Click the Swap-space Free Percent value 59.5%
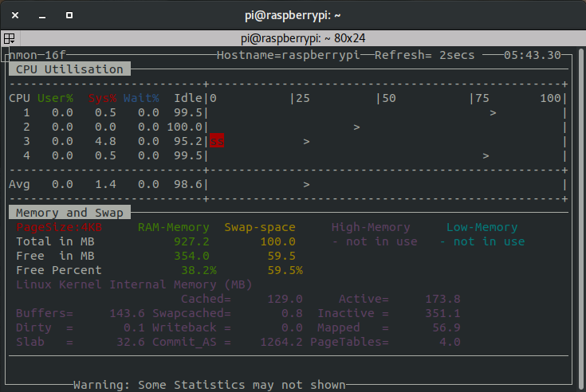 tap(285, 270)
